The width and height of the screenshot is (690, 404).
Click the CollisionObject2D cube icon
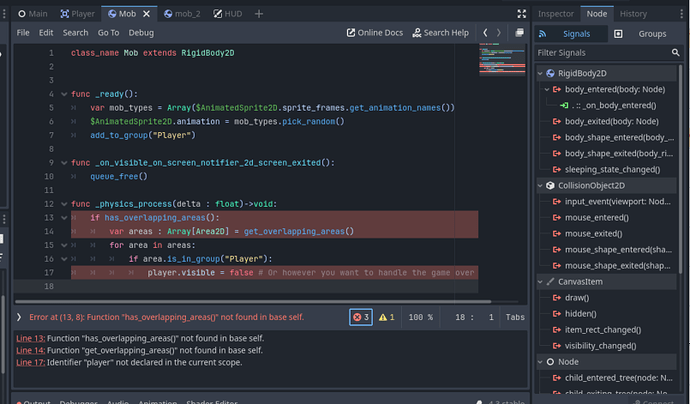click(x=550, y=186)
